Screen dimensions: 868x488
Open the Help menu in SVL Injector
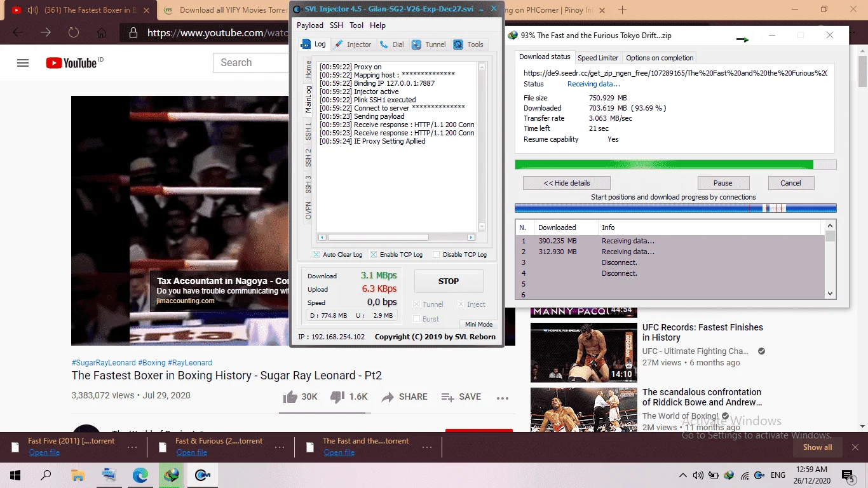[377, 25]
